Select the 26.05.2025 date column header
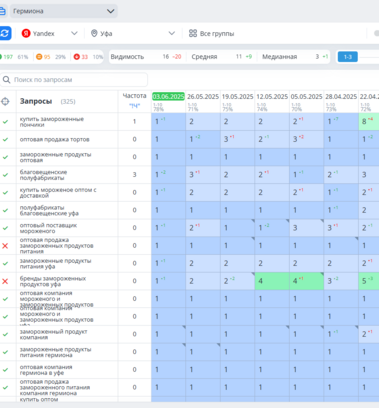The image size is (379, 408). pyautogui.click(x=203, y=96)
